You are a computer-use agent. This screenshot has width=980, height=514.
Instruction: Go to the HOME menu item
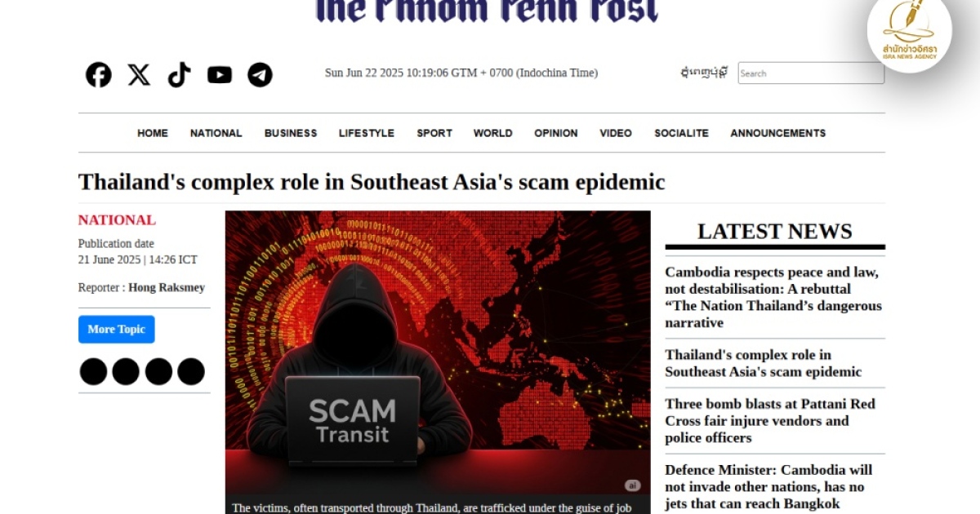point(153,133)
